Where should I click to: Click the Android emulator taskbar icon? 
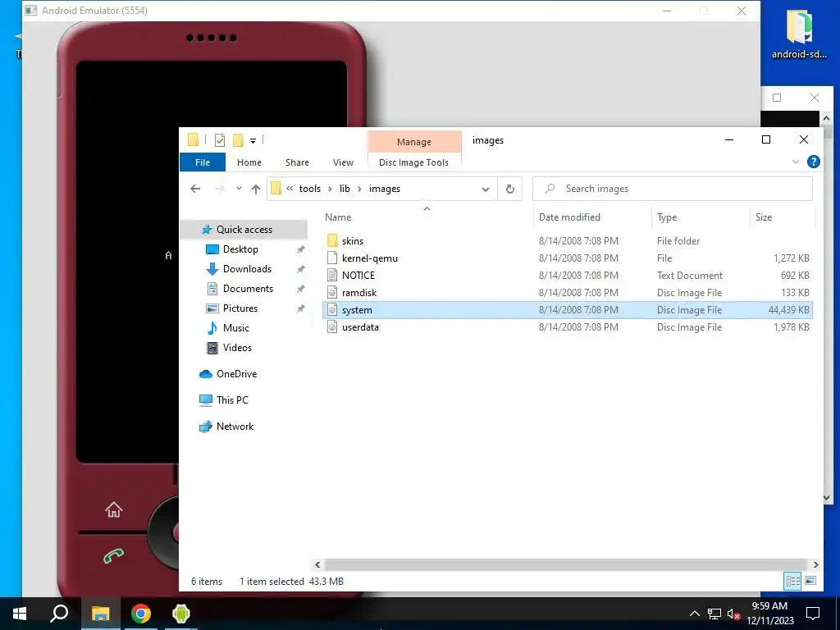coord(181,614)
